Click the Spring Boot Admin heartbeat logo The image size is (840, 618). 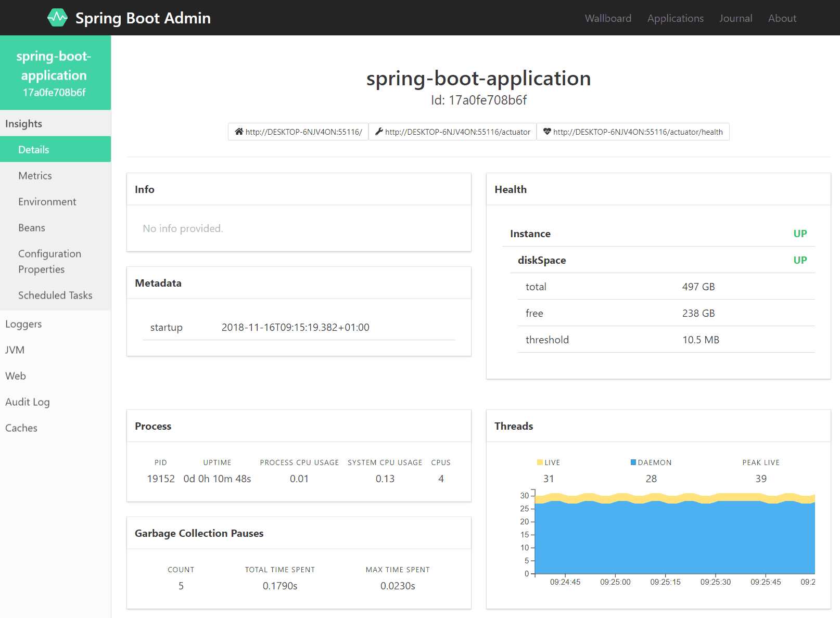(x=57, y=18)
